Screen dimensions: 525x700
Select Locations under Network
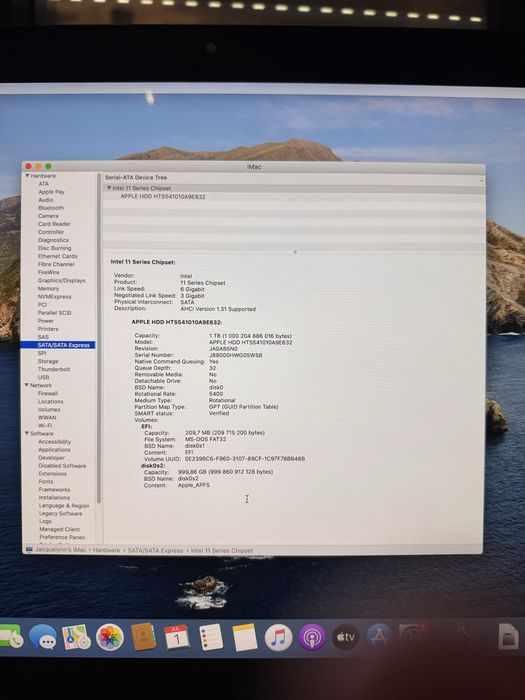click(x=50, y=401)
